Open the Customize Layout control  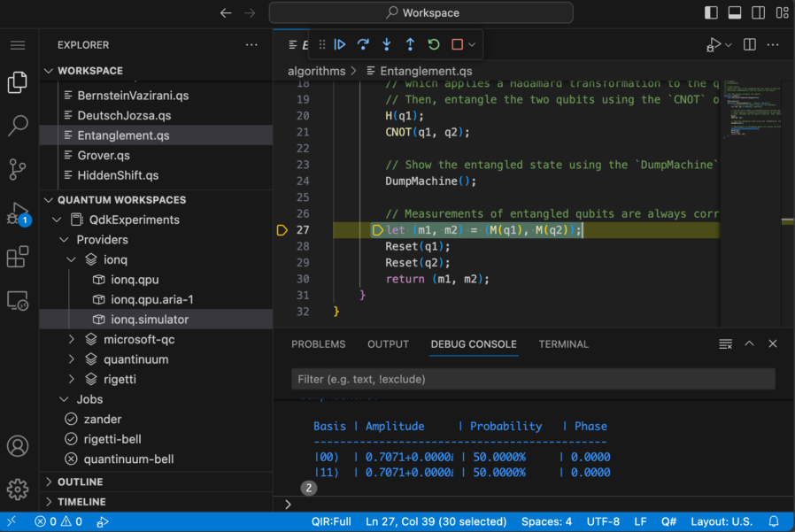coord(783,12)
